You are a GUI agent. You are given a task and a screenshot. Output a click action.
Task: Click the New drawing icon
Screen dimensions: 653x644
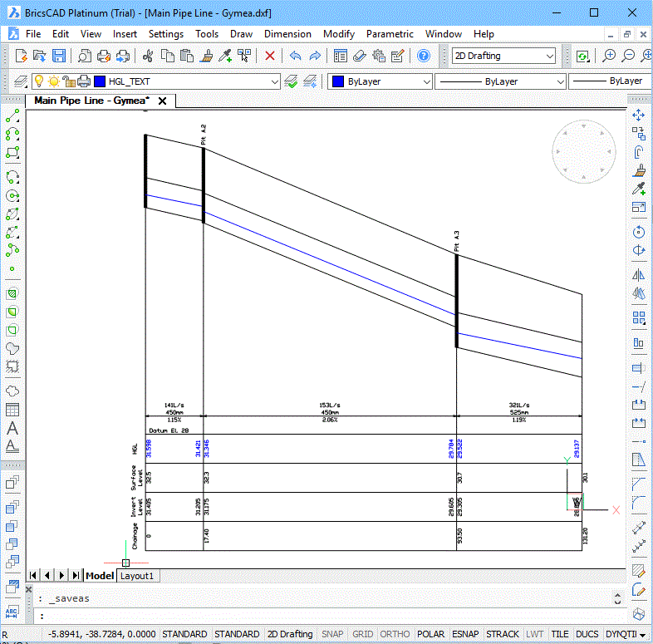(x=21, y=56)
